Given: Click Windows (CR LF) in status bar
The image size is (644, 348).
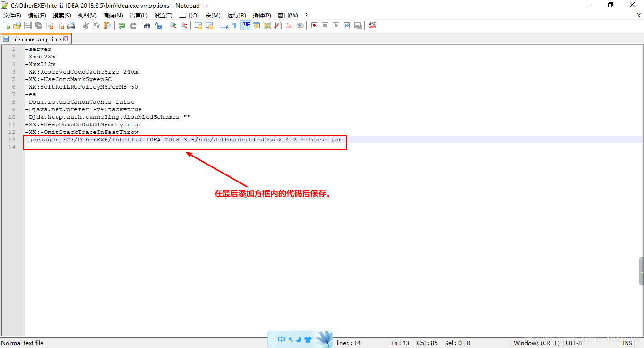Looking at the screenshot, I should point(537,343).
